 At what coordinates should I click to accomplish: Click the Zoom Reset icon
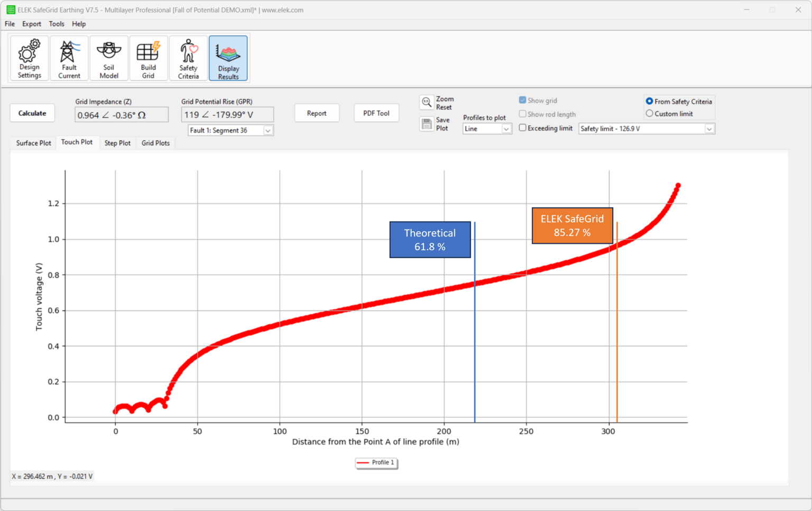point(427,102)
